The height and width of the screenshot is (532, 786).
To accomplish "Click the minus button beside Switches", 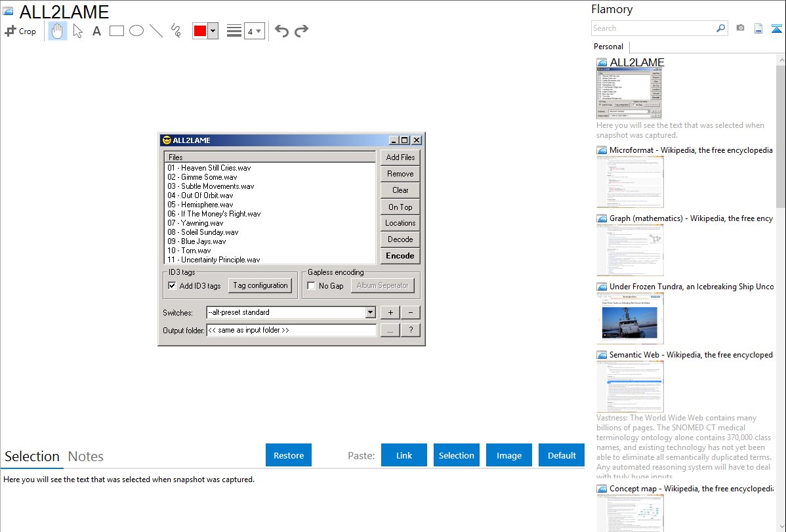I will 411,312.
